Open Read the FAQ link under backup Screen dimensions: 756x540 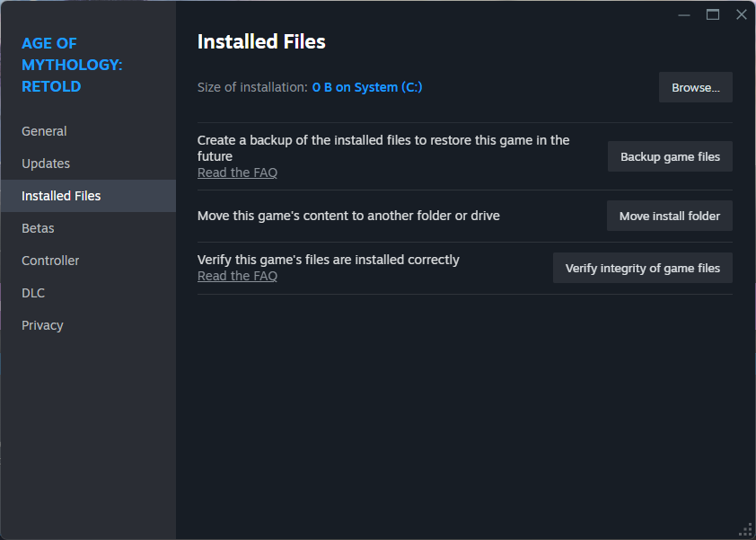pyautogui.click(x=237, y=173)
